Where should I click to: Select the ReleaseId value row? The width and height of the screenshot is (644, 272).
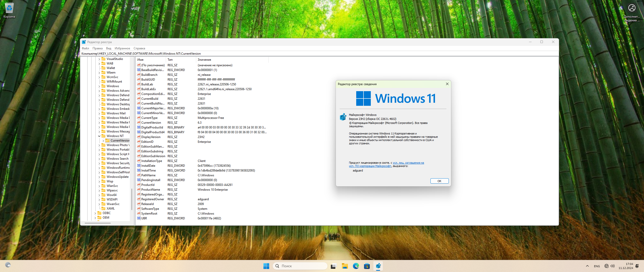pos(202,204)
